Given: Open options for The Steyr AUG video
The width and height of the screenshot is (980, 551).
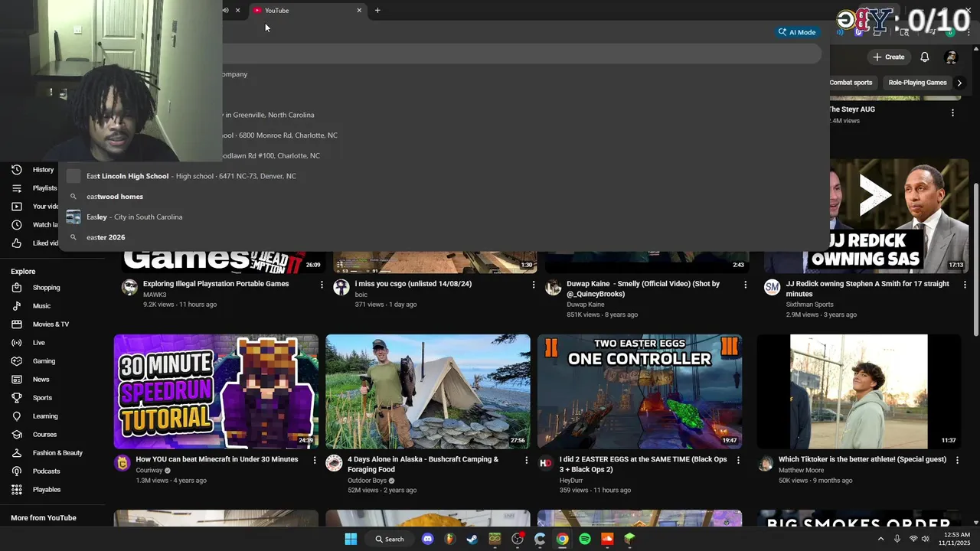Looking at the screenshot, I should pyautogui.click(x=952, y=112).
